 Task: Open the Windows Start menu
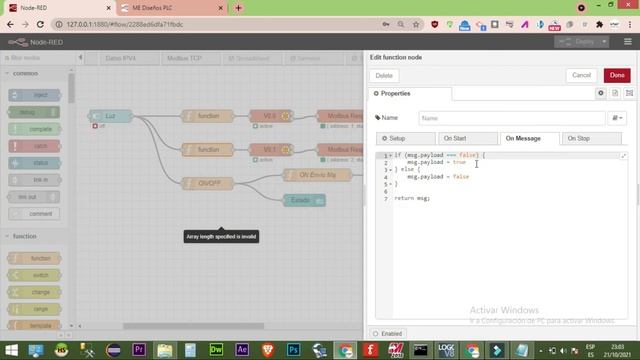pyautogui.click(x=11, y=350)
